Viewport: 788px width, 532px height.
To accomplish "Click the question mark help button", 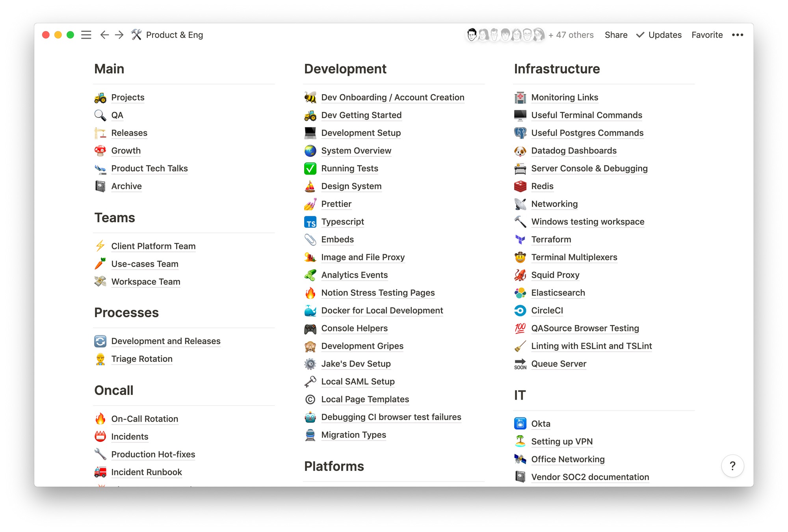I will coord(732,466).
